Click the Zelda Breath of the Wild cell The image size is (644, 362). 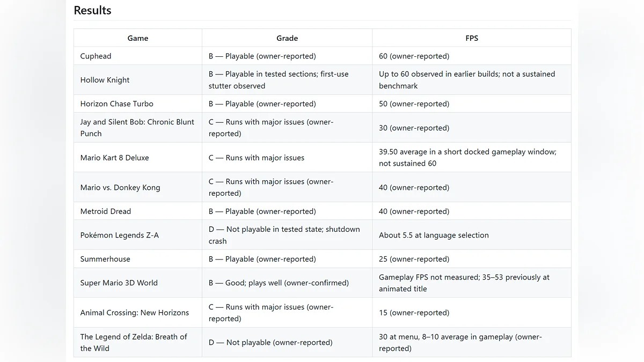coord(138,342)
